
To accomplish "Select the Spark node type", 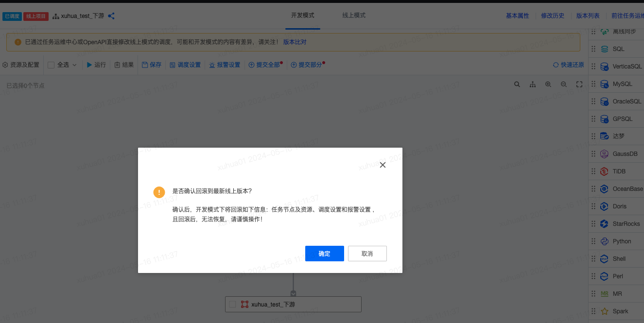I will (x=616, y=311).
